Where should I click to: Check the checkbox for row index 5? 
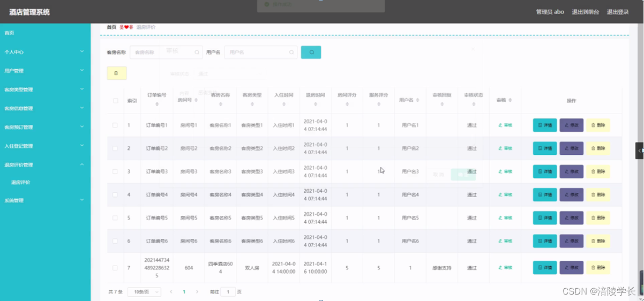(x=115, y=218)
